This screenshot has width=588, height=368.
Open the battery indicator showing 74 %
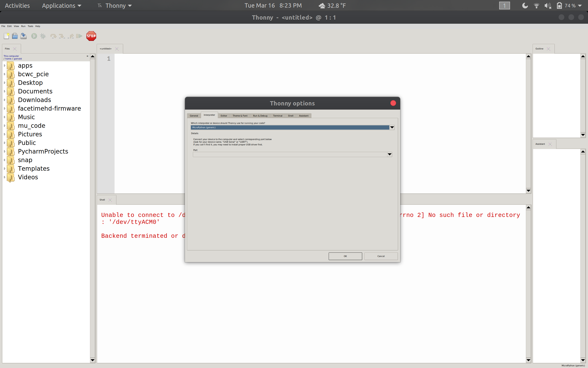coord(569,6)
